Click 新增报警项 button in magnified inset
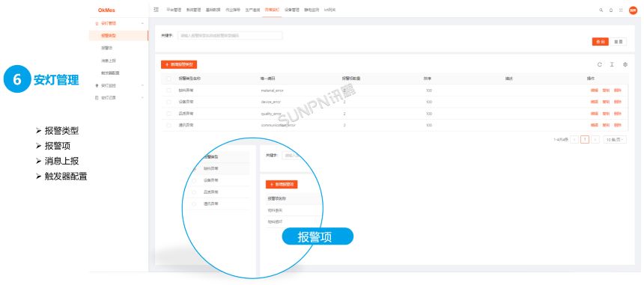644x285 pixels. click(282, 185)
